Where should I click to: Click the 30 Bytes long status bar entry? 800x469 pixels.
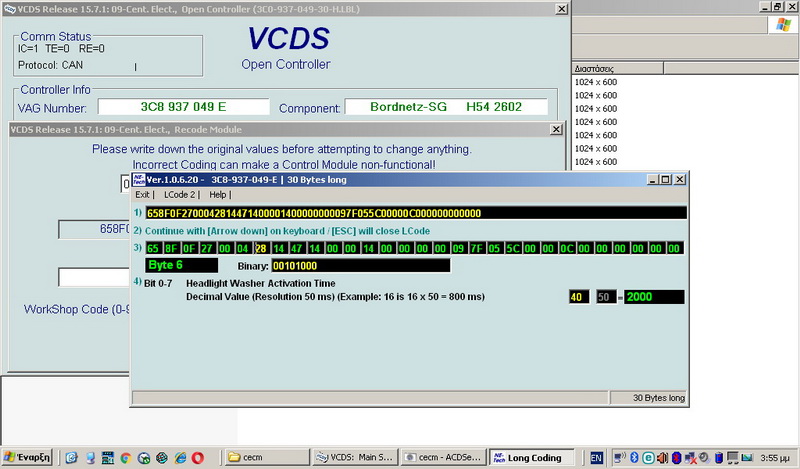649,398
